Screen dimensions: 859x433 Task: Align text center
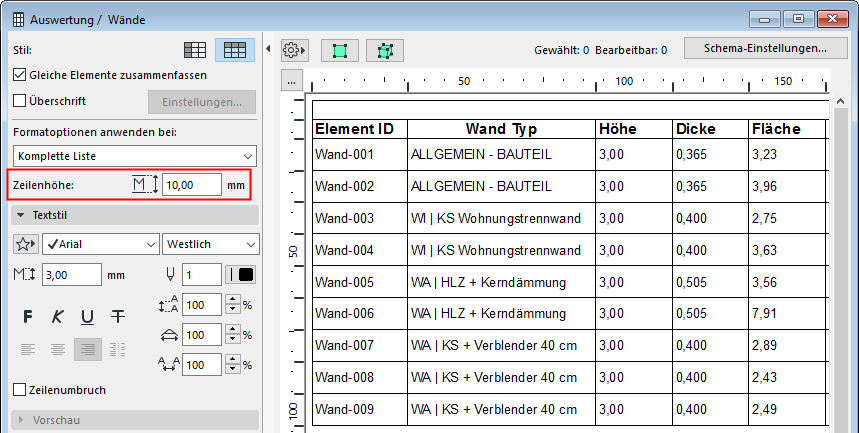coord(58,349)
